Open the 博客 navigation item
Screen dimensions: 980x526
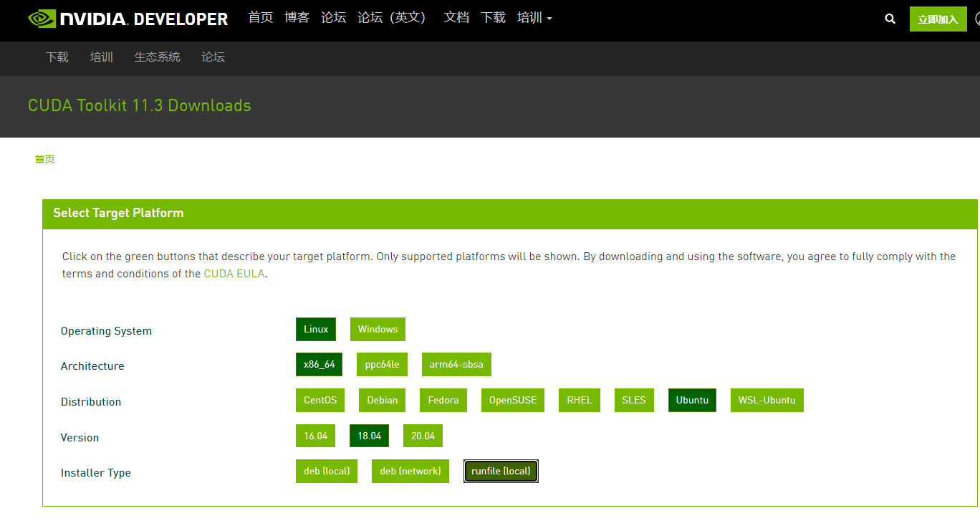pyautogui.click(x=297, y=17)
